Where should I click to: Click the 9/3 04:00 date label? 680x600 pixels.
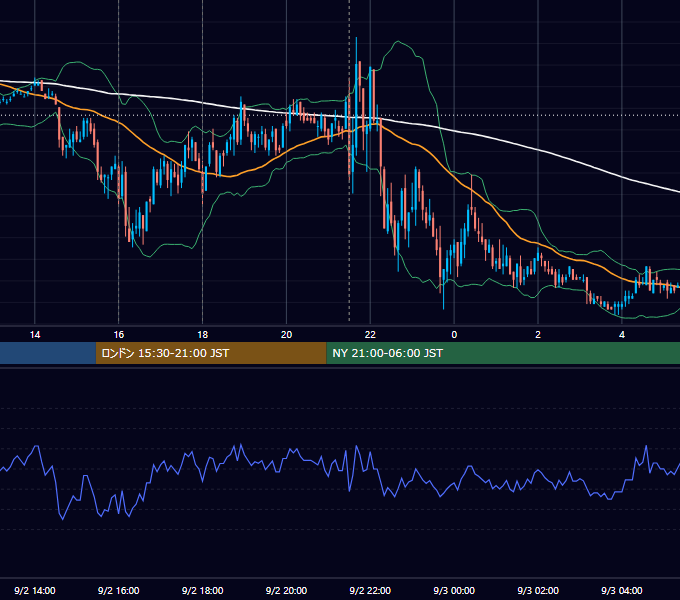622,590
